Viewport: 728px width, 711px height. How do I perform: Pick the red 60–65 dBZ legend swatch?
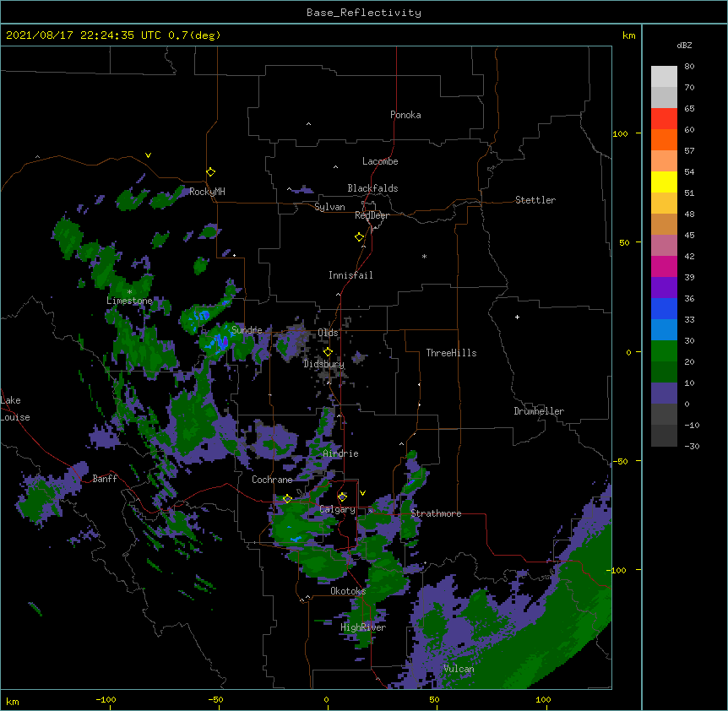(664, 119)
